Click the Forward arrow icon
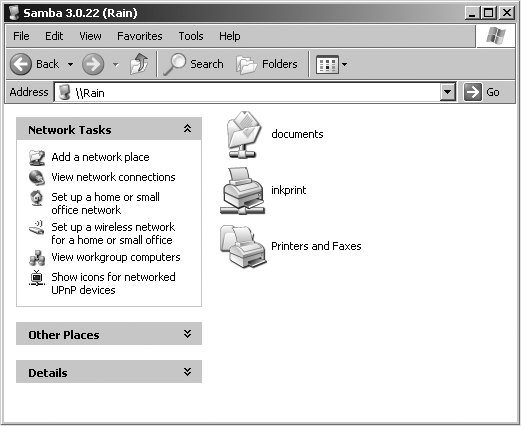This screenshot has height=426, width=521. coord(93,64)
